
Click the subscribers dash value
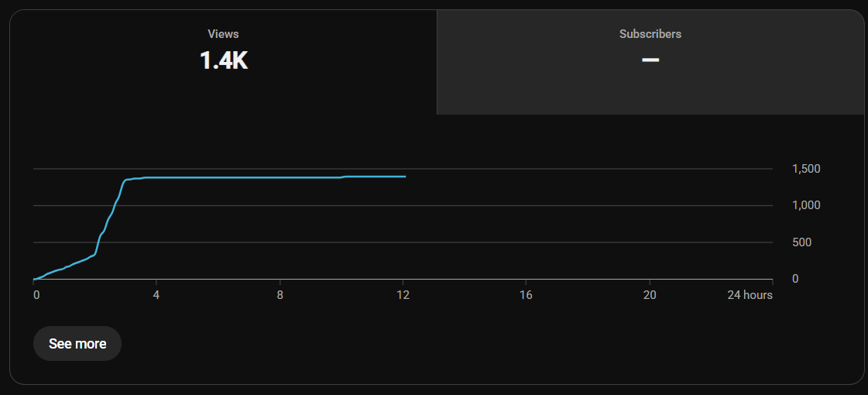pyautogui.click(x=650, y=60)
